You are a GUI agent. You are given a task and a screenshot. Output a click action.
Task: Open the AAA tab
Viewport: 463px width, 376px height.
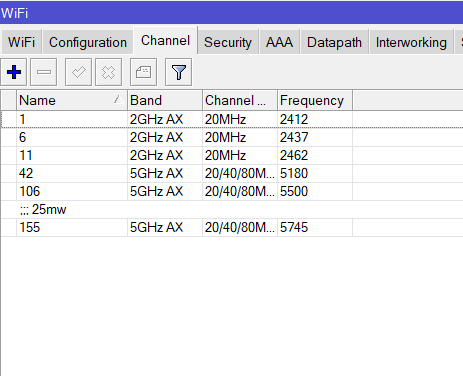click(x=280, y=42)
